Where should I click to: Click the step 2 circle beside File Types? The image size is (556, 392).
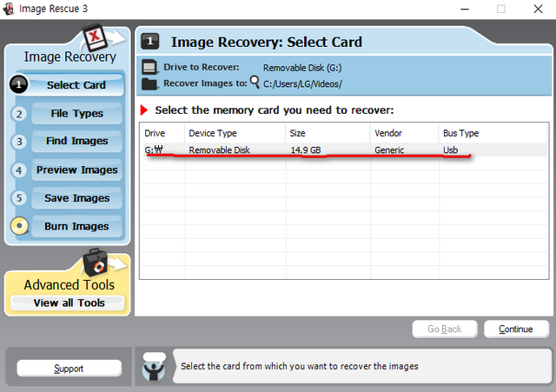pyautogui.click(x=19, y=114)
